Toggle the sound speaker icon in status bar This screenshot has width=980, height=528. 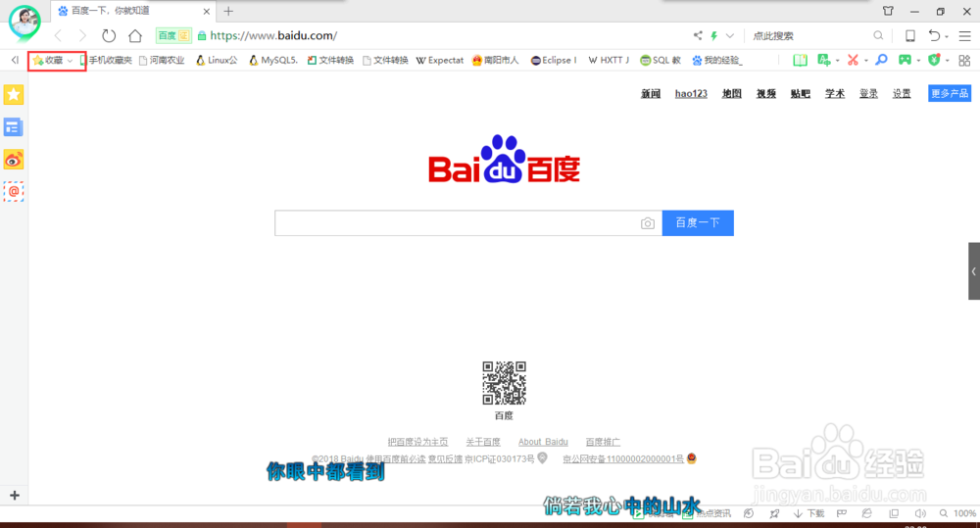pyautogui.click(x=920, y=513)
